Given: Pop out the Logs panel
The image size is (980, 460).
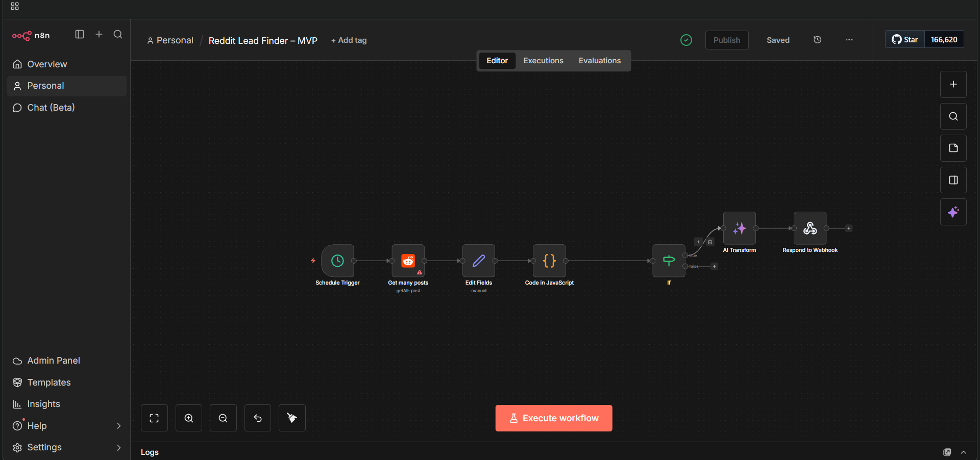Looking at the screenshot, I should click(947, 452).
